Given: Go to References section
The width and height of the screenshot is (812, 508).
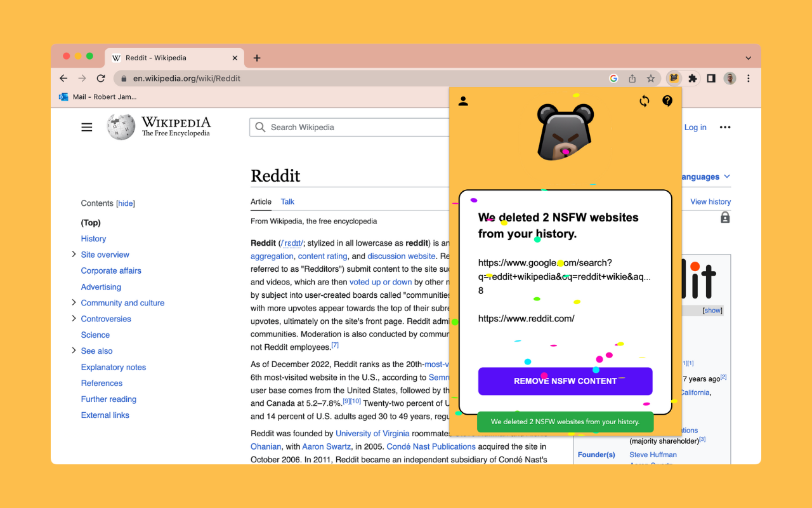Looking at the screenshot, I should click(x=101, y=383).
